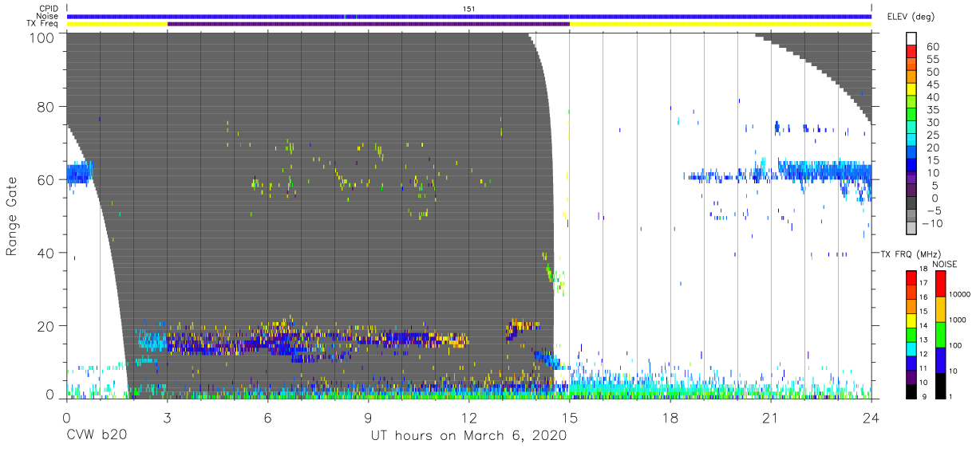
Task: Click the 0 tick on ELEV colorbar
Action: (x=934, y=198)
